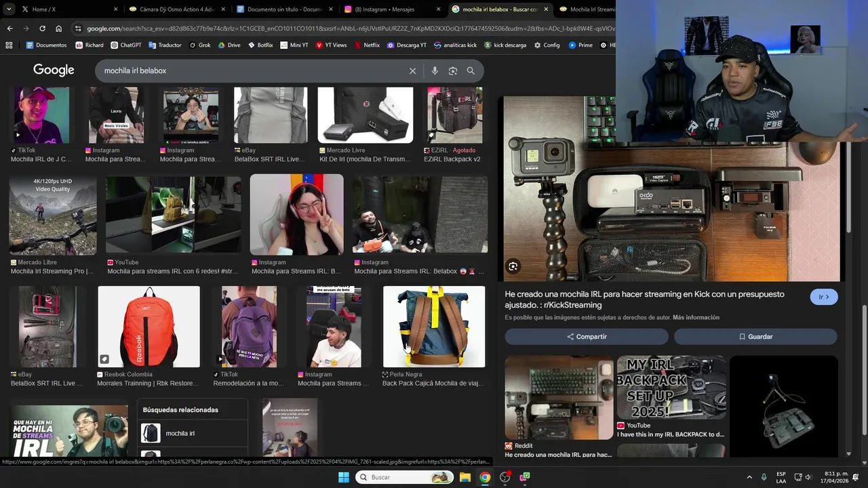Image resolution: width=868 pixels, height=488 pixels.
Task: Open the ChatGPT bookmark
Action: [x=125, y=45]
